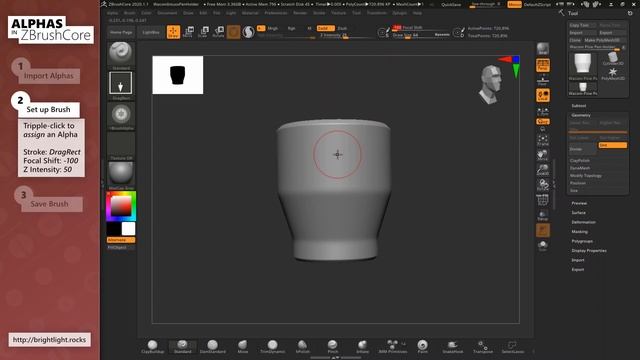Screen dimensions: 640x360
Task: Select the Transpose brush
Action: click(x=483, y=347)
